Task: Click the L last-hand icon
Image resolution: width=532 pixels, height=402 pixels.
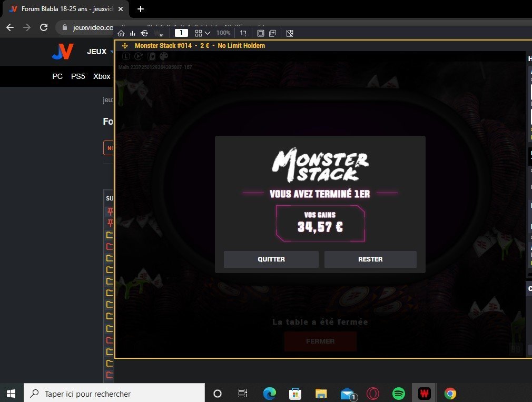Action: pos(126,56)
